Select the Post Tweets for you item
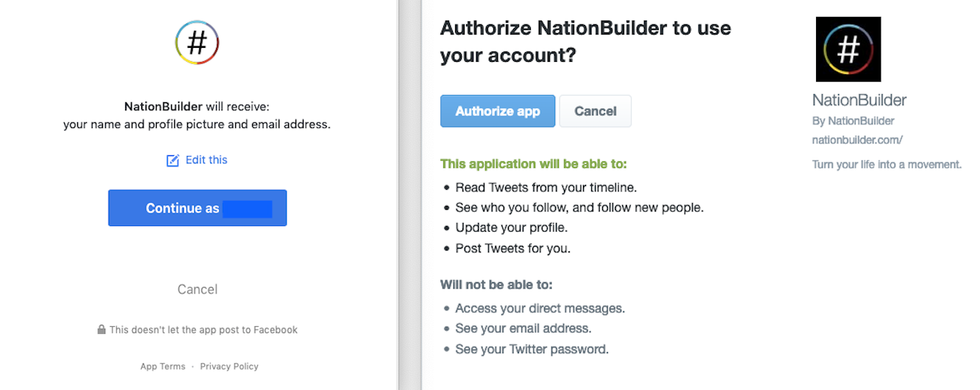 [512, 249]
